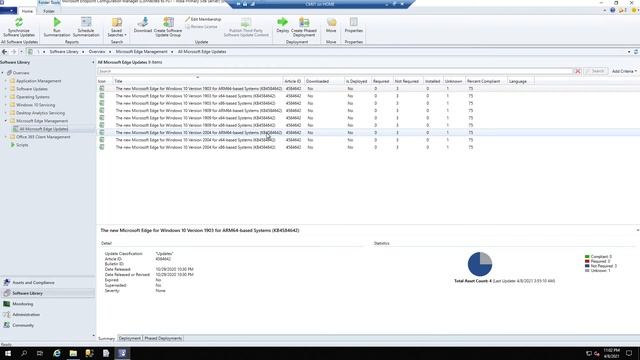Viewport: 640px width, 360px height.
Task: Switch to the Home ribbon tab
Action: tap(27, 11)
